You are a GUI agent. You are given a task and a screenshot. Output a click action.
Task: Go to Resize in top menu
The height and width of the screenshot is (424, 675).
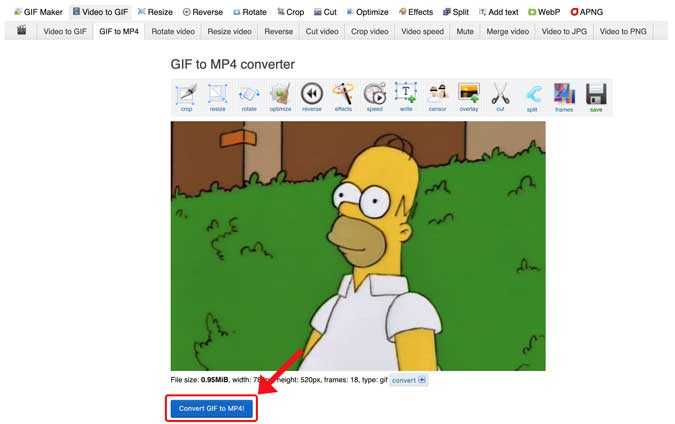155,12
